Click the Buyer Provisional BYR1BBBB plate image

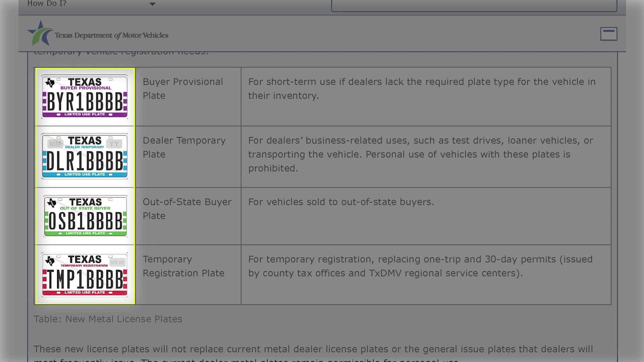85,97
